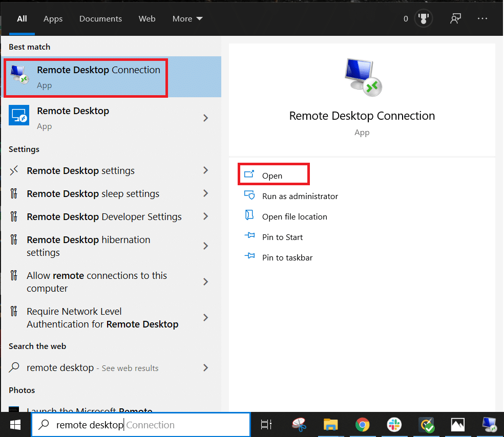Open the ellipsis options menu top right
Screen dimensions: 504x437
tap(482, 18)
